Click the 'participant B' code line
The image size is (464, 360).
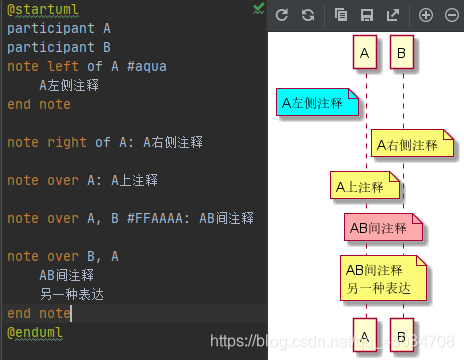(x=59, y=47)
